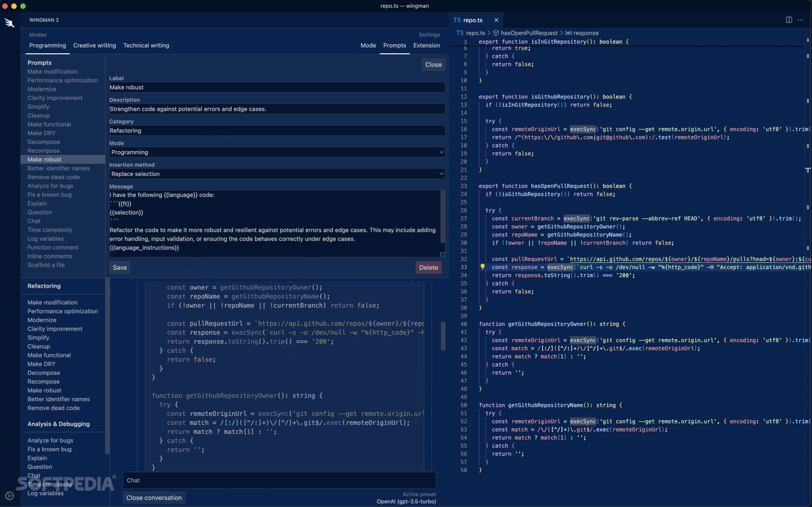
Task: Select Question under Analysis & Debugging
Action: (40, 467)
